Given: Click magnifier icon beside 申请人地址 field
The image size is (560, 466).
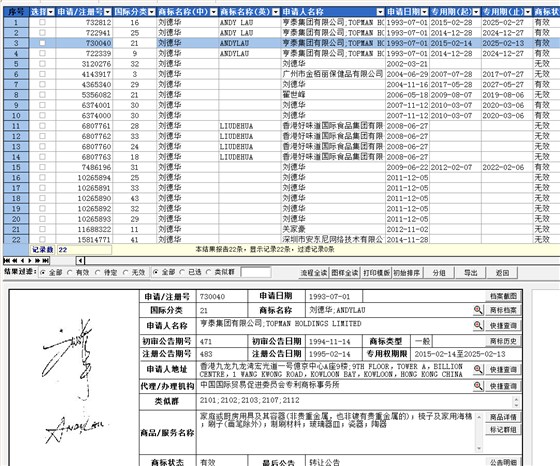Looking at the screenshot, I should [x=478, y=370].
